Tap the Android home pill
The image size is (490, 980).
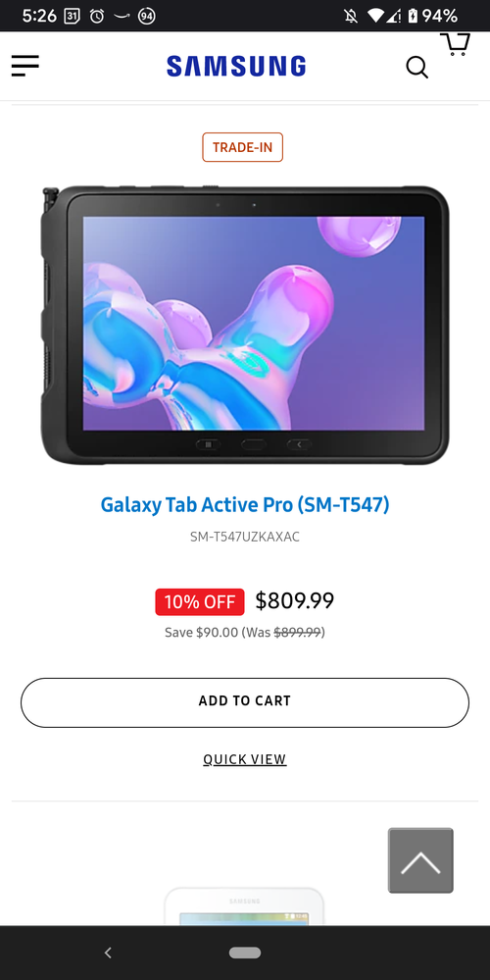click(245, 953)
